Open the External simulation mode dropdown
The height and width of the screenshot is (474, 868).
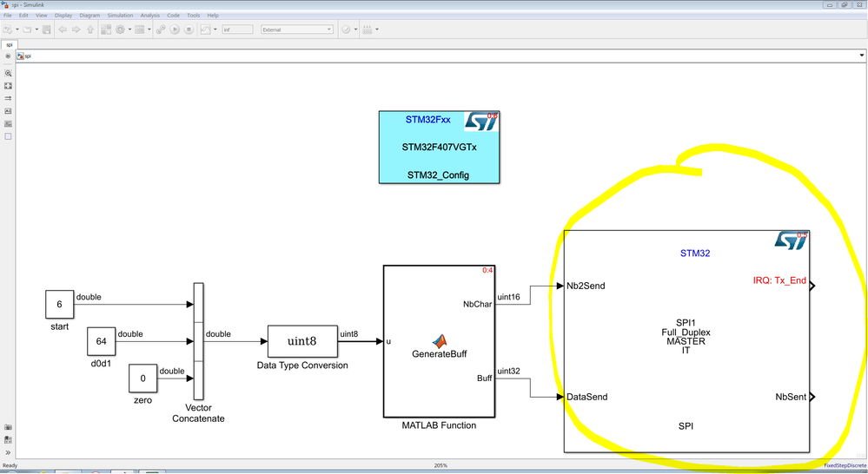click(x=297, y=30)
